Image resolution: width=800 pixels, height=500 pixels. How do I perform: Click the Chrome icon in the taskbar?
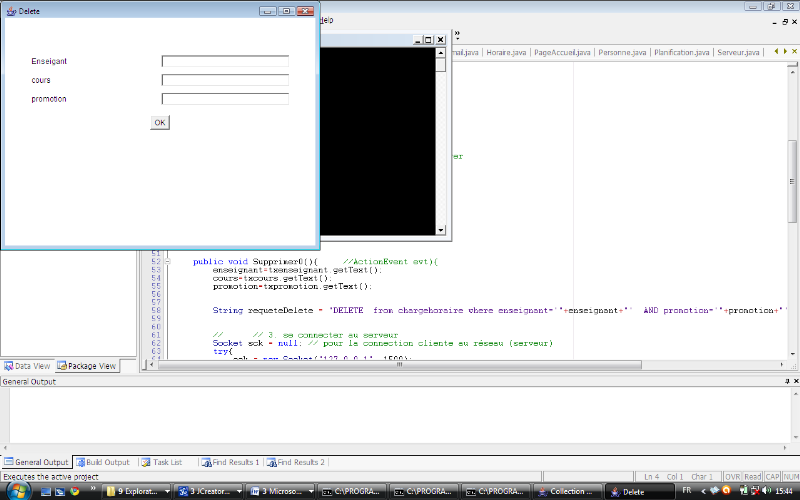(x=75, y=491)
